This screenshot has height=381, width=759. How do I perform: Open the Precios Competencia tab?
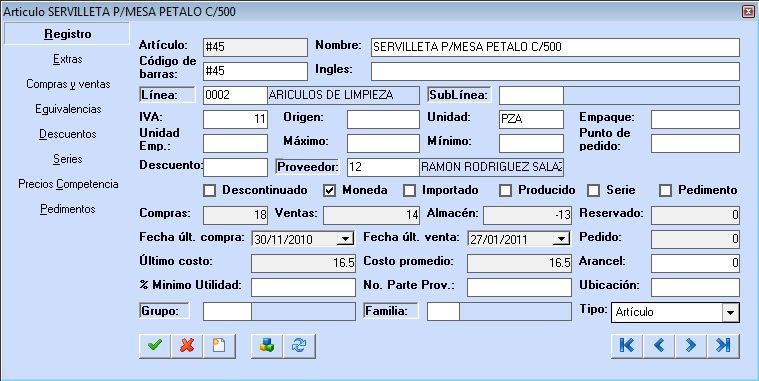68,184
